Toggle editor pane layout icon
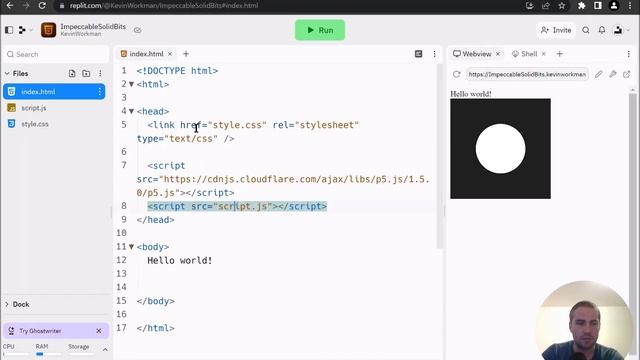640x360 pixels. pyautogui.click(x=418, y=54)
